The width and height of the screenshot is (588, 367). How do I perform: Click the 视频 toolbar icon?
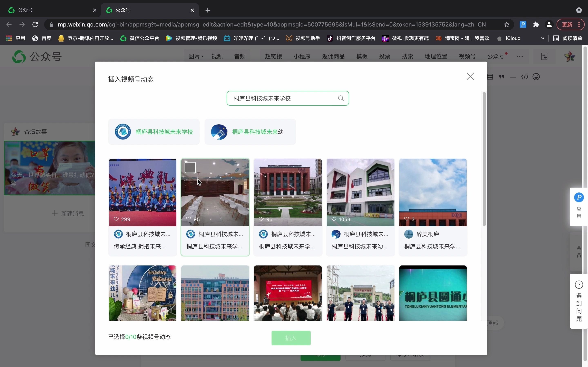[x=217, y=56]
